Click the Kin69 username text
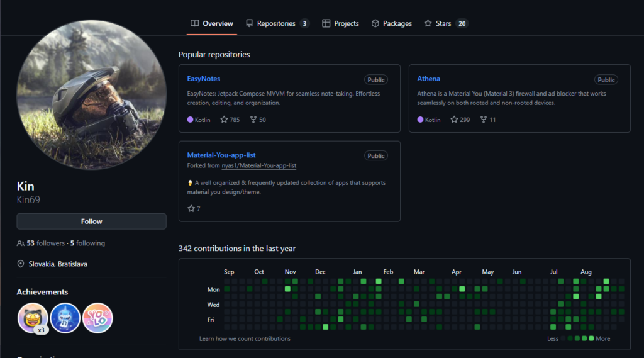Image resolution: width=644 pixels, height=358 pixels. (28, 199)
